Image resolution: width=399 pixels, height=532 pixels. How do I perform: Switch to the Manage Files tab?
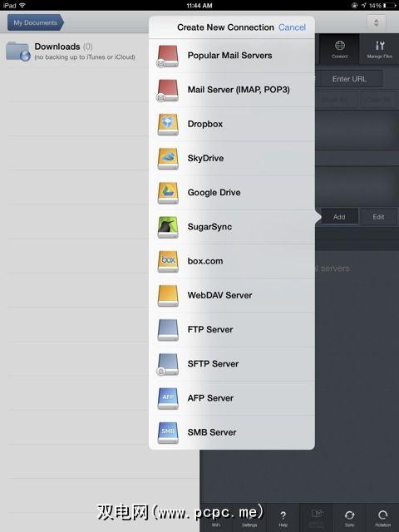point(379,50)
